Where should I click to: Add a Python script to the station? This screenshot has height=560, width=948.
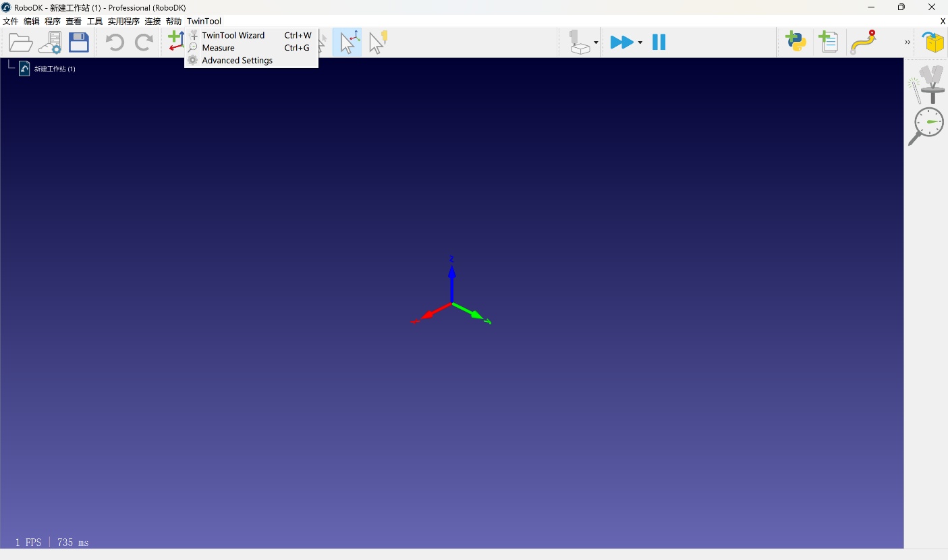(795, 42)
